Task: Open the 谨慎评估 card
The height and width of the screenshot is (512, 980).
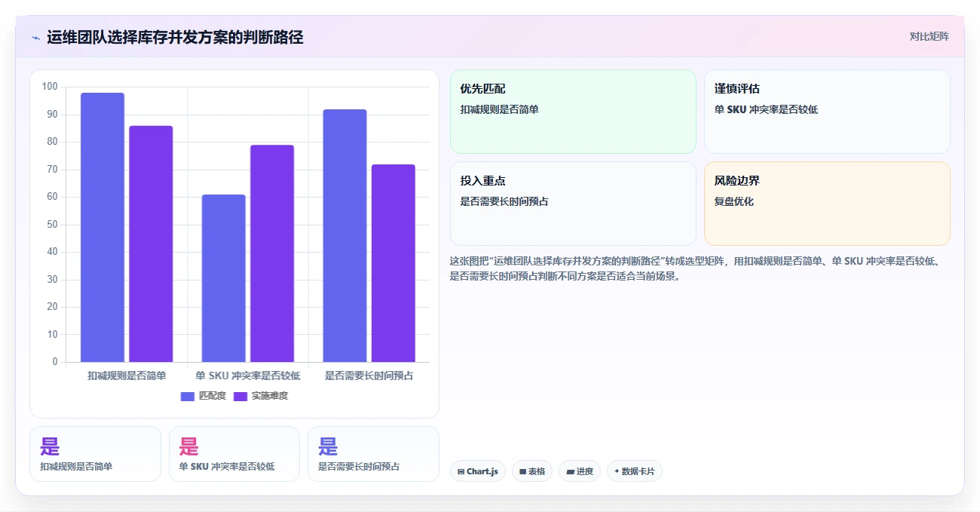Action: 827,112
